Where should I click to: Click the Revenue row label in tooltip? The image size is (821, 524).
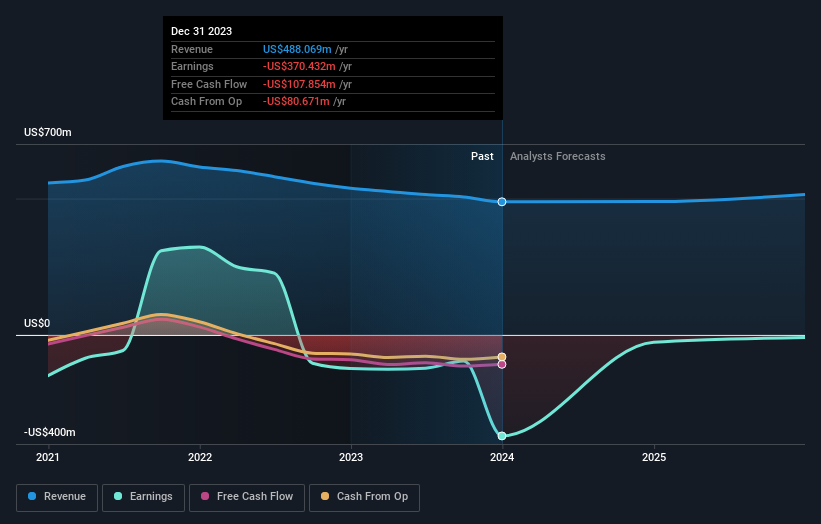(192, 49)
